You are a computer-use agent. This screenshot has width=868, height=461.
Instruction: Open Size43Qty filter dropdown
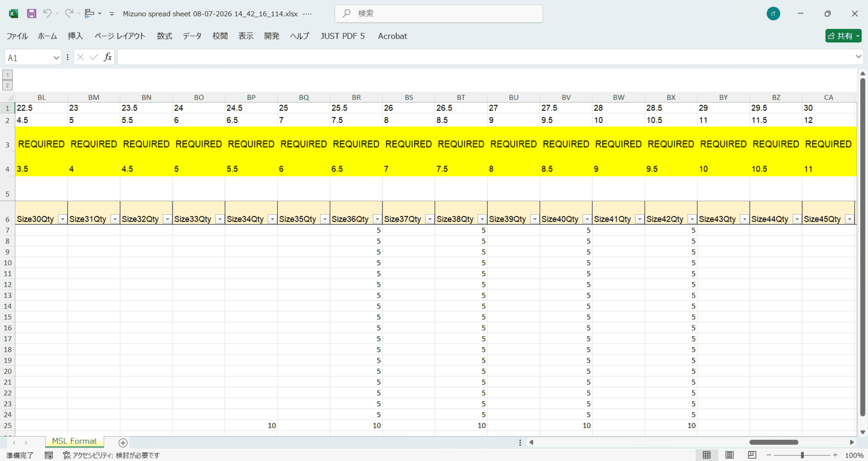pyautogui.click(x=744, y=219)
